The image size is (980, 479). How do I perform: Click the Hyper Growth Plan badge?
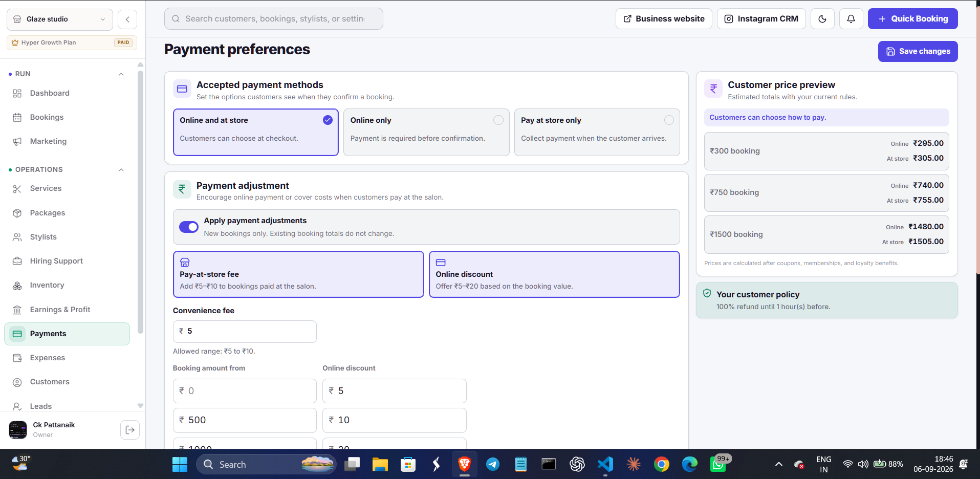[72, 42]
